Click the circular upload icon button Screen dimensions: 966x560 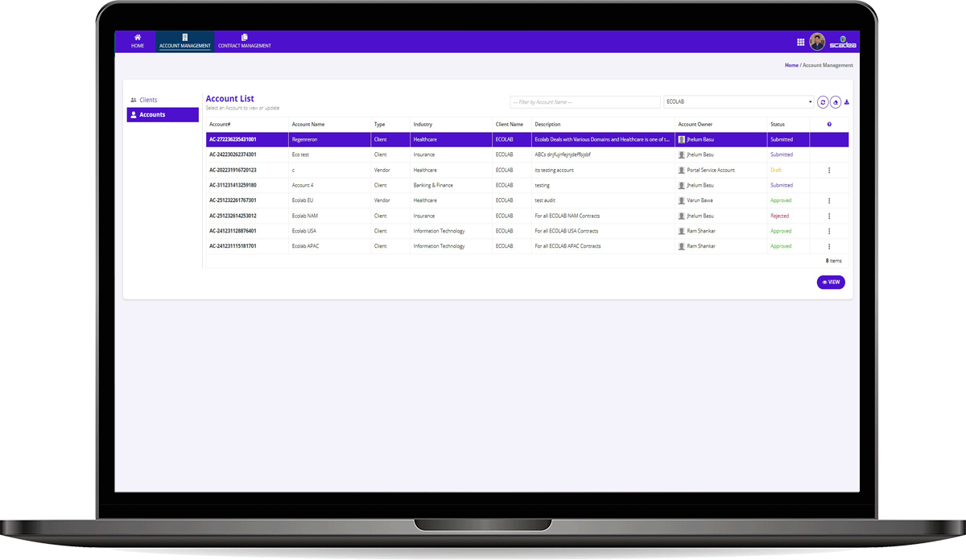click(x=835, y=102)
